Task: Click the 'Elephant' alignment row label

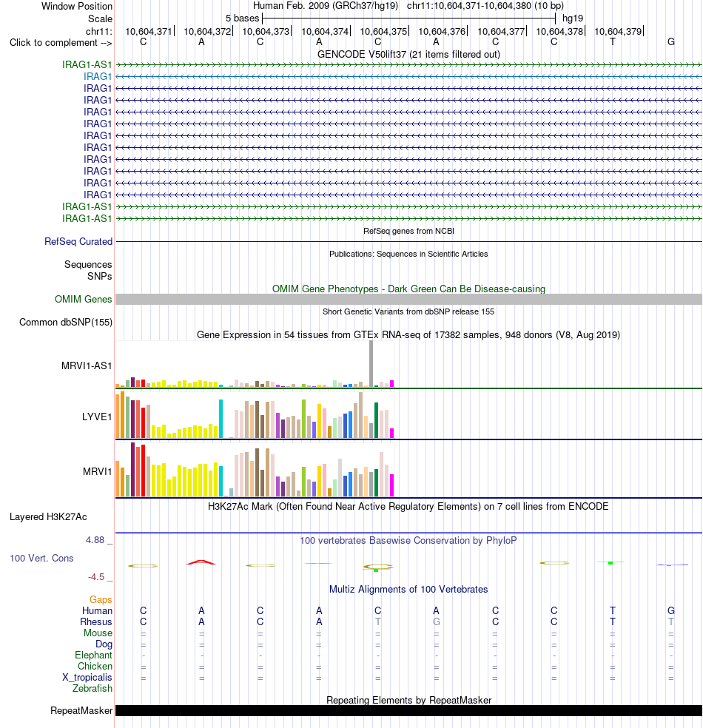Action: (93, 655)
